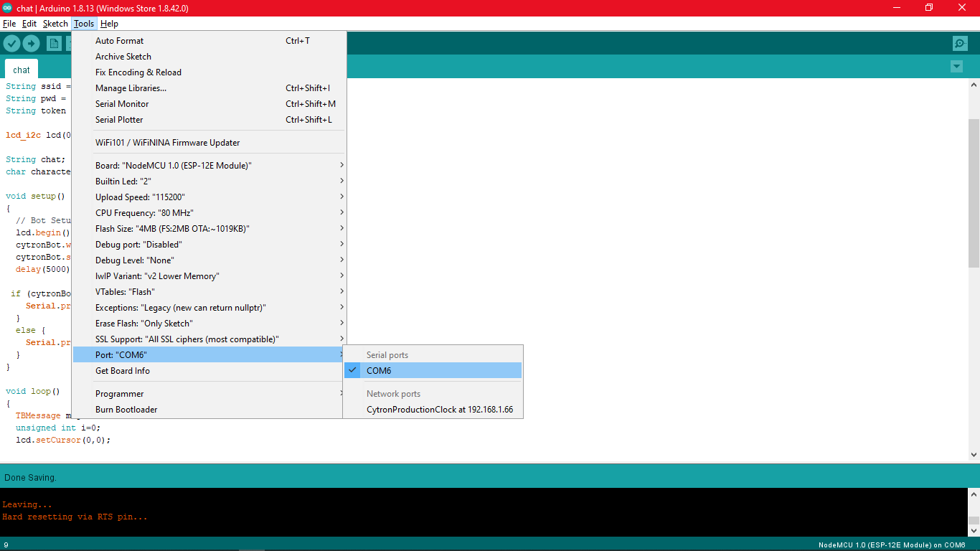The height and width of the screenshot is (551, 980).
Task: Click Port COM6 menu item
Action: [209, 355]
